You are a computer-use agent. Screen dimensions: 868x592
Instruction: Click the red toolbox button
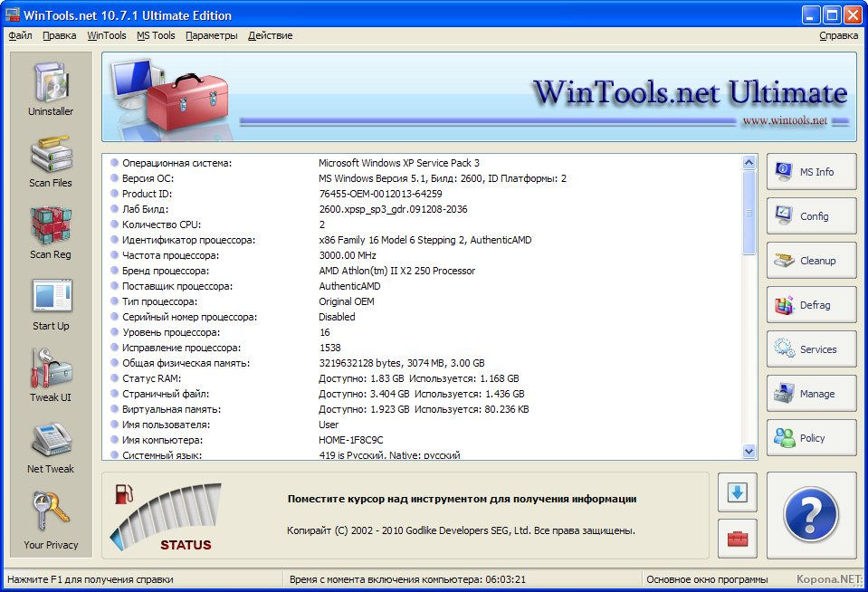(x=738, y=539)
